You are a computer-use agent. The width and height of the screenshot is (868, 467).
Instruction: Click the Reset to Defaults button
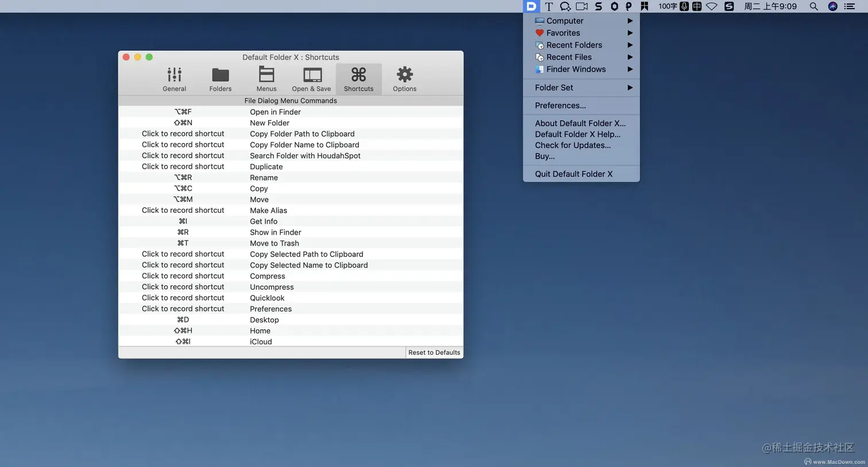434,352
